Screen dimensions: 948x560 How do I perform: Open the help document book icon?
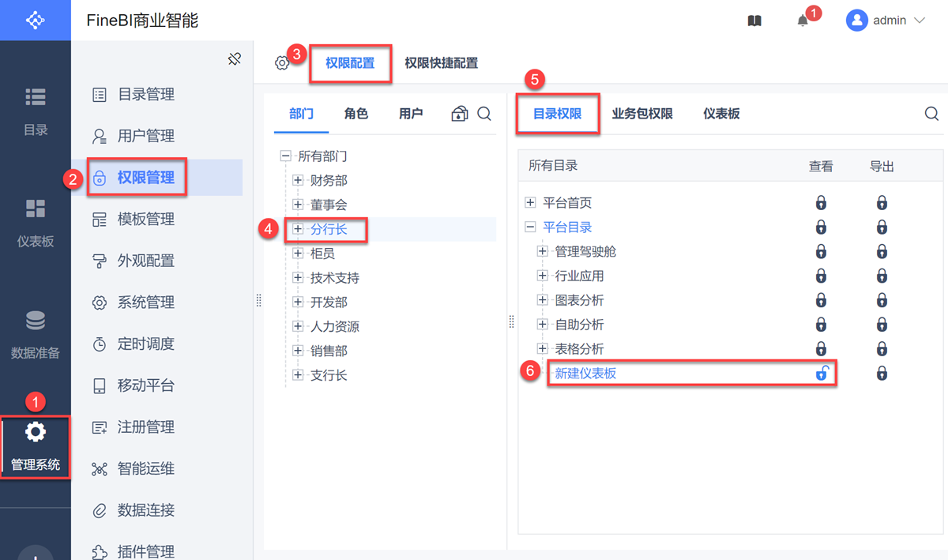(x=754, y=21)
